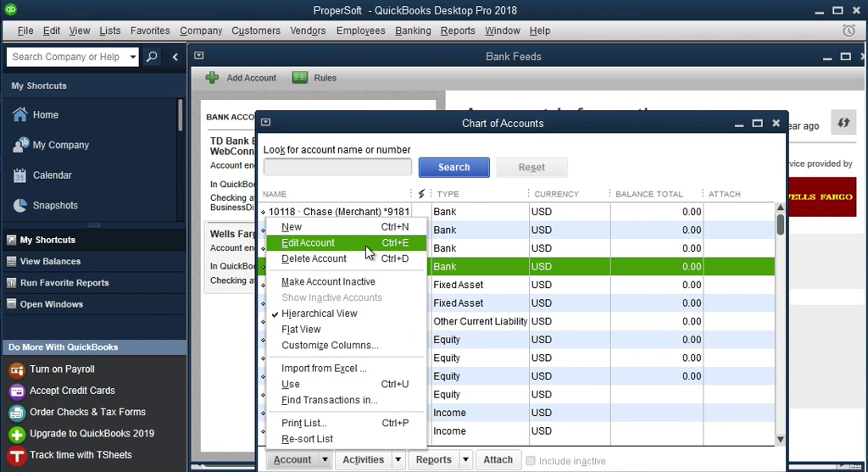Click the Reset button

531,167
